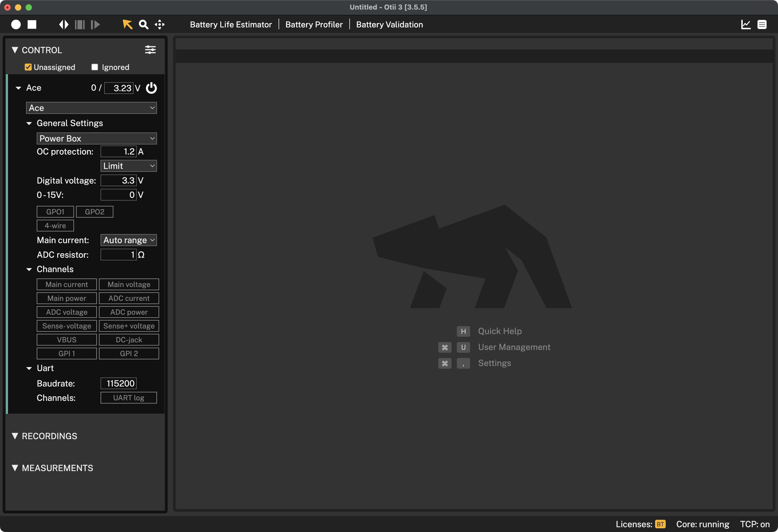
Task: Click the striped pause-like toolbar icon
Action: [x=80, y=24]
